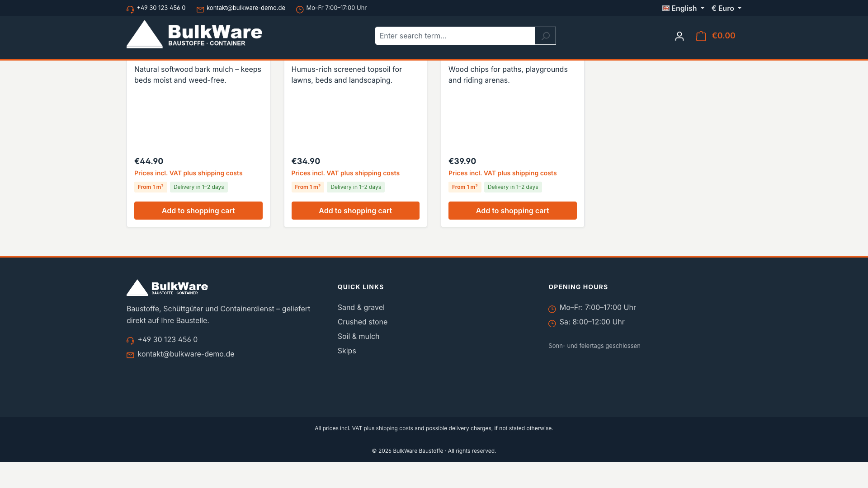Open the € Euro currency dropdown
The height and width of the screenshot is (488, 868).
coord(726,8)
